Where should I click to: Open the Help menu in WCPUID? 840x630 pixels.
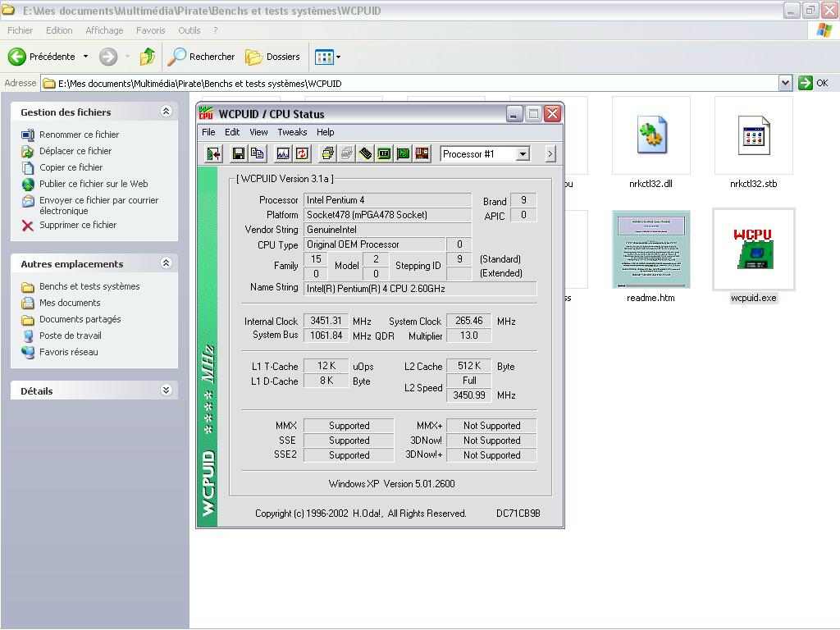(325, 132)
